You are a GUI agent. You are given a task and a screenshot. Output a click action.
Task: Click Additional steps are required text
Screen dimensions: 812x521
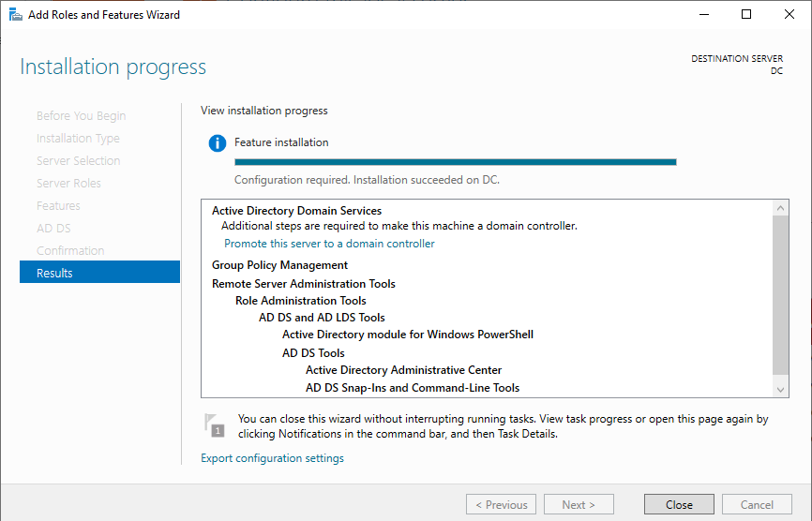click(x=398, y=226)
